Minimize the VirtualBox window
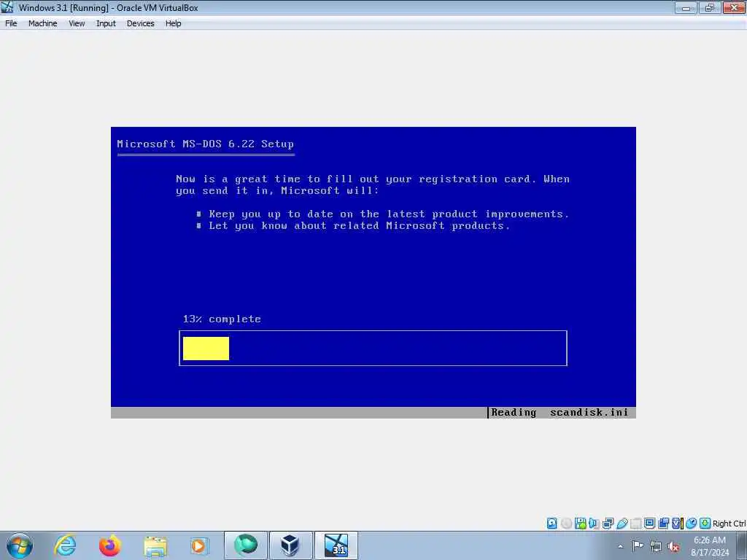This screenshot has width=747, height=560. pos(686,7)
